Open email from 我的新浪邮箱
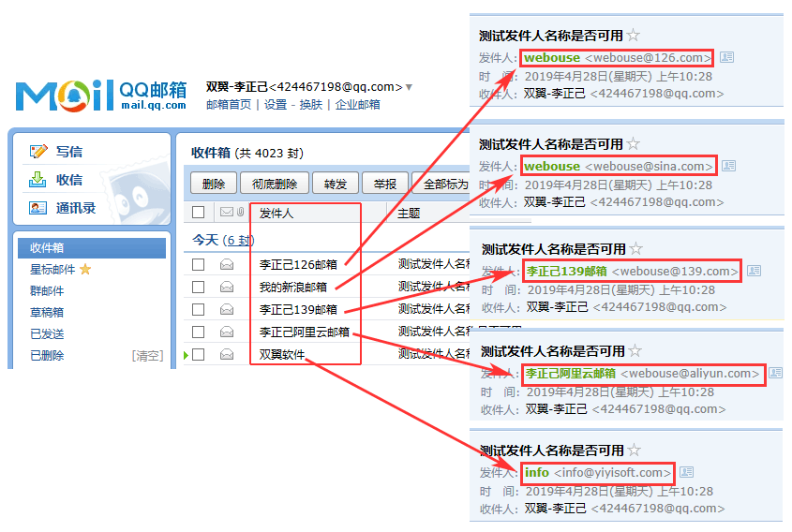The height and width of the screenshot is (532, 792). click(293, 288)
